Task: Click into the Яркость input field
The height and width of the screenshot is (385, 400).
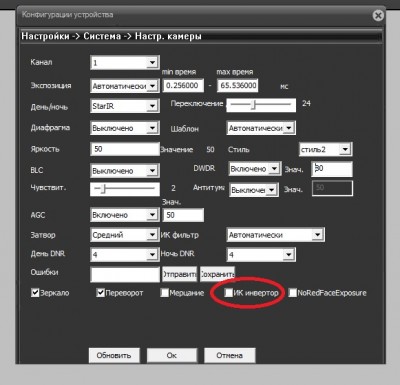Action: point(125,149)
